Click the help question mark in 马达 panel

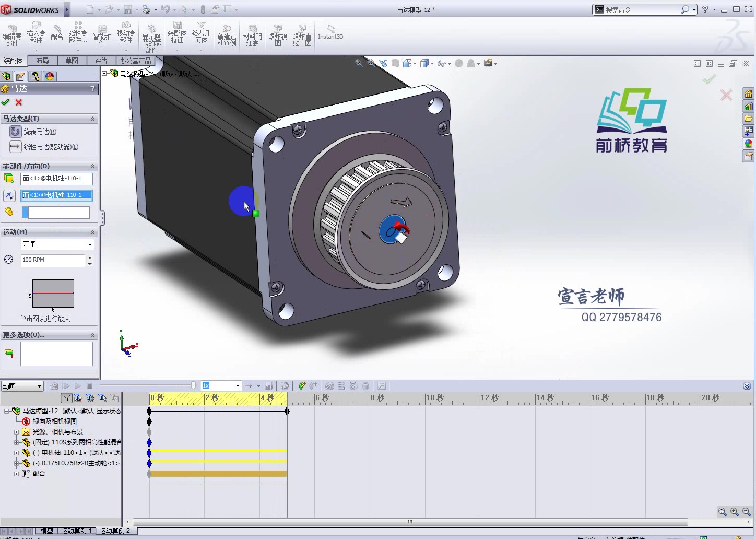(92, 89)
